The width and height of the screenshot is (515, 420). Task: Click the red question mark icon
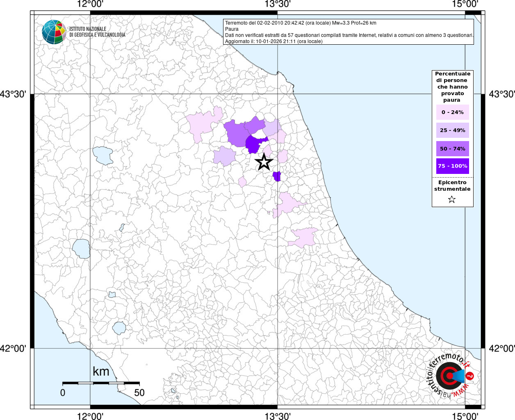point(470,376)
